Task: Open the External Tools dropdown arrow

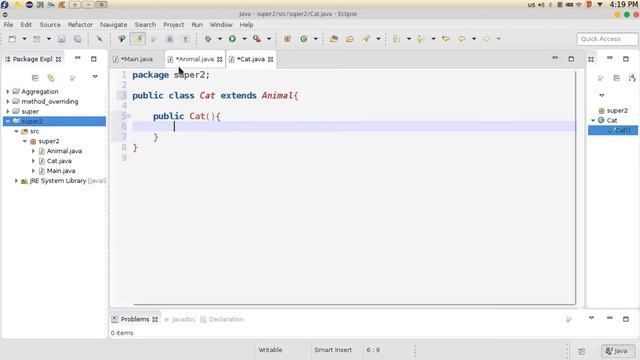Action: click(269, 39)
